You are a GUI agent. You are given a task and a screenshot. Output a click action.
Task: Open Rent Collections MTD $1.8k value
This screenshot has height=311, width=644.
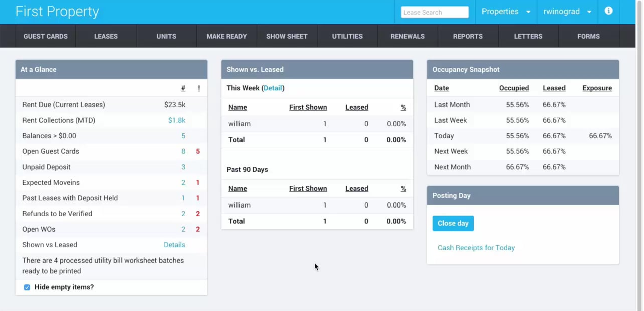[176, 120]
